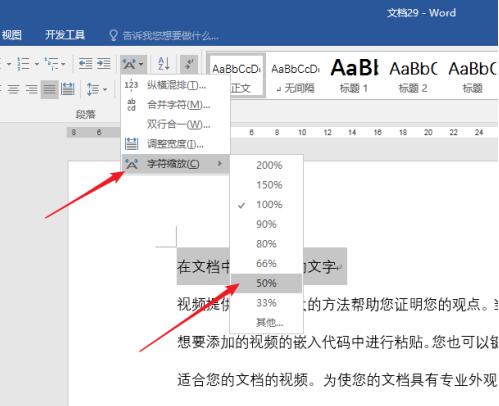
Task: Sort text with the A-Z sort icon
Action: pos(164,63)
